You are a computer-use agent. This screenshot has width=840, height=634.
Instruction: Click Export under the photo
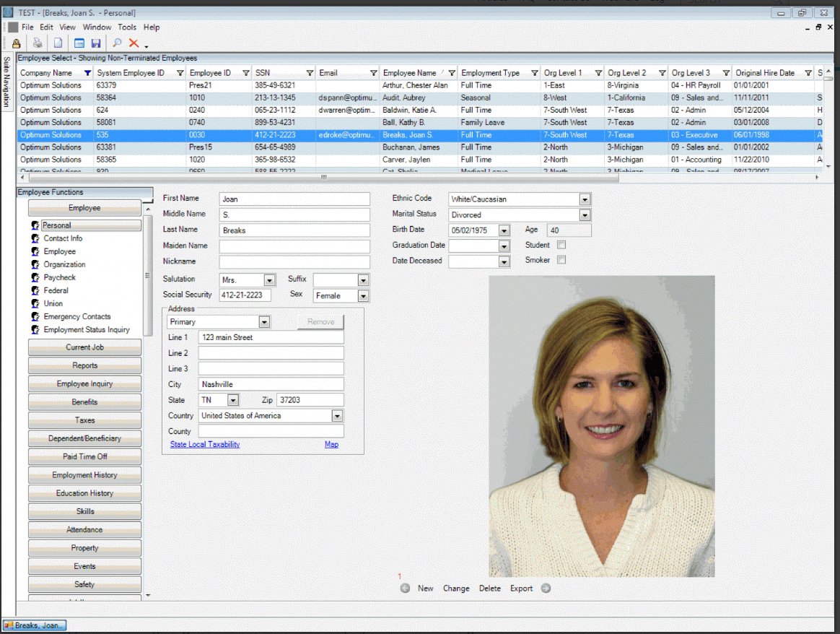pos(521,589)
